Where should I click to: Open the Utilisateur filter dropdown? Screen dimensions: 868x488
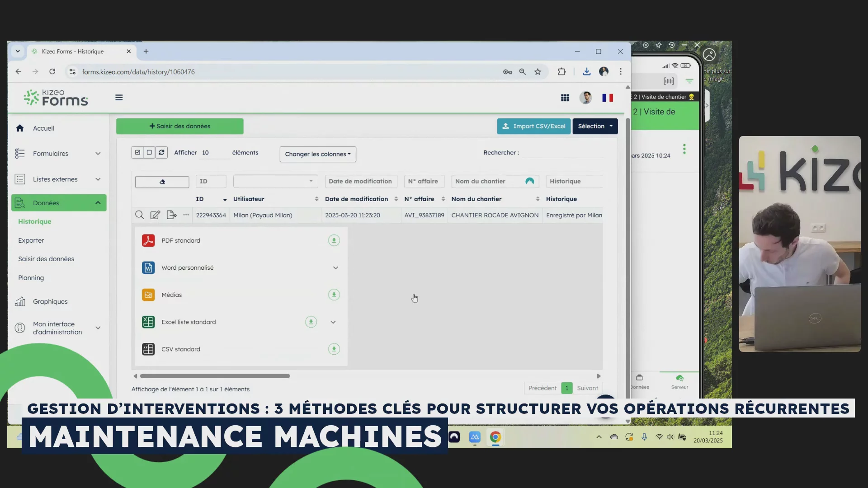coord(275,181)
